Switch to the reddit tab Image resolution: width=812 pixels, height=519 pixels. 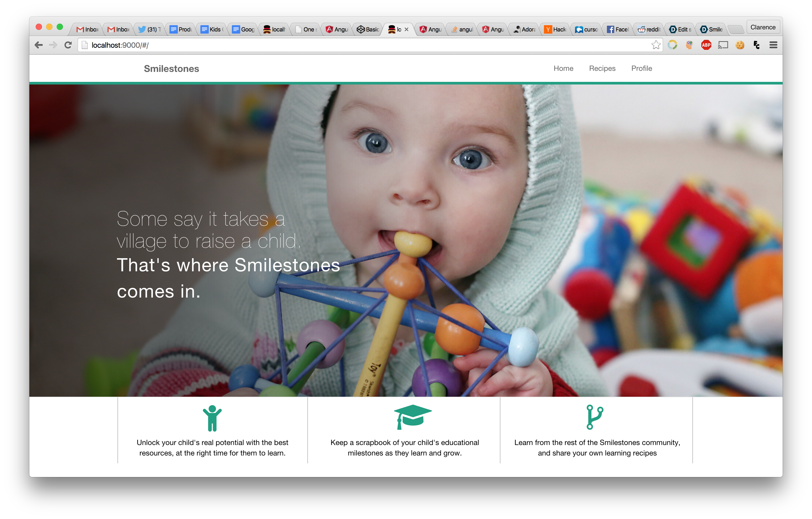649,29
